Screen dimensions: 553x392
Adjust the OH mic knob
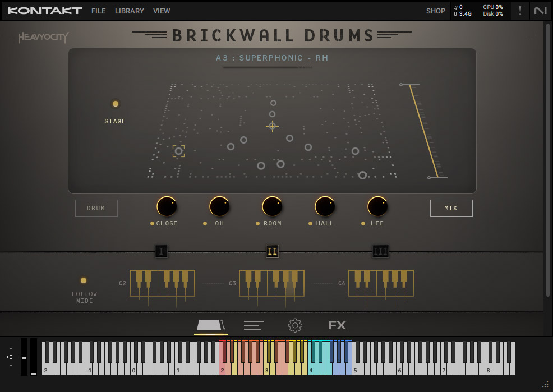[x=219, y=206]
